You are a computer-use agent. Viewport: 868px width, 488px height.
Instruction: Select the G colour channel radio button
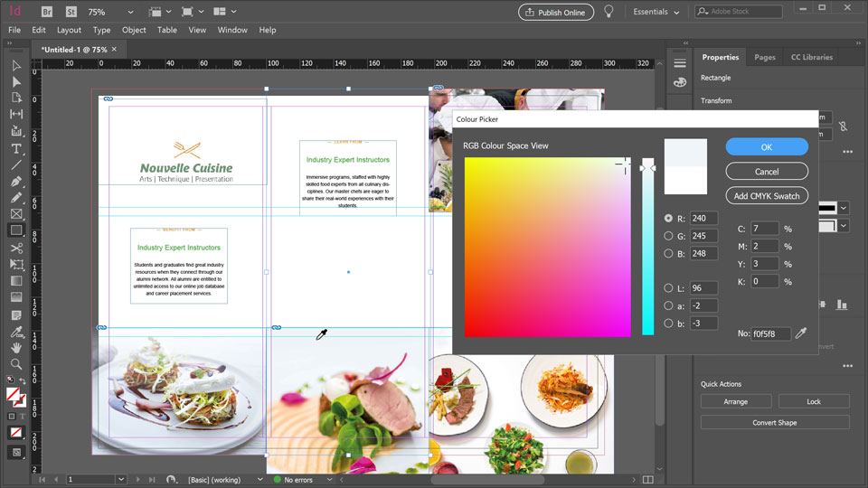tap(668, 237)
